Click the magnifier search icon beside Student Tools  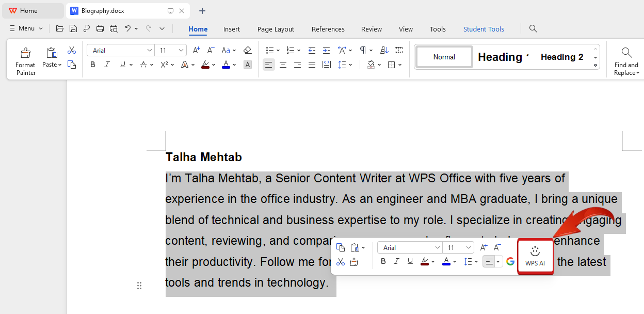(533, 28)
